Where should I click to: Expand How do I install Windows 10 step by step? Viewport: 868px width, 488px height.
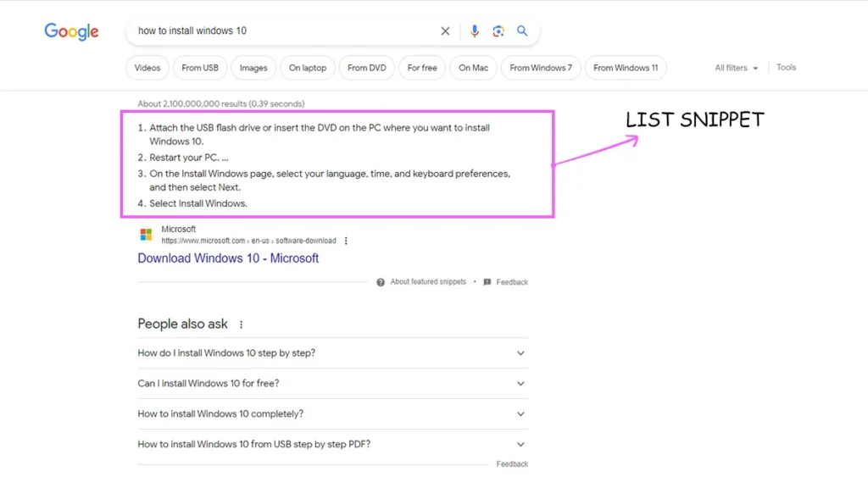click(332, 353)
